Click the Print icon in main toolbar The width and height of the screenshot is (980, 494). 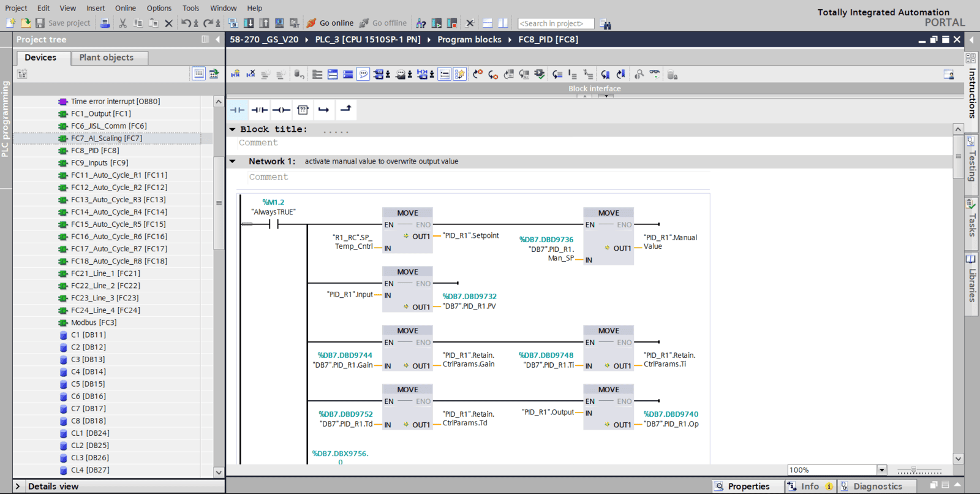[x=105, y=23]
